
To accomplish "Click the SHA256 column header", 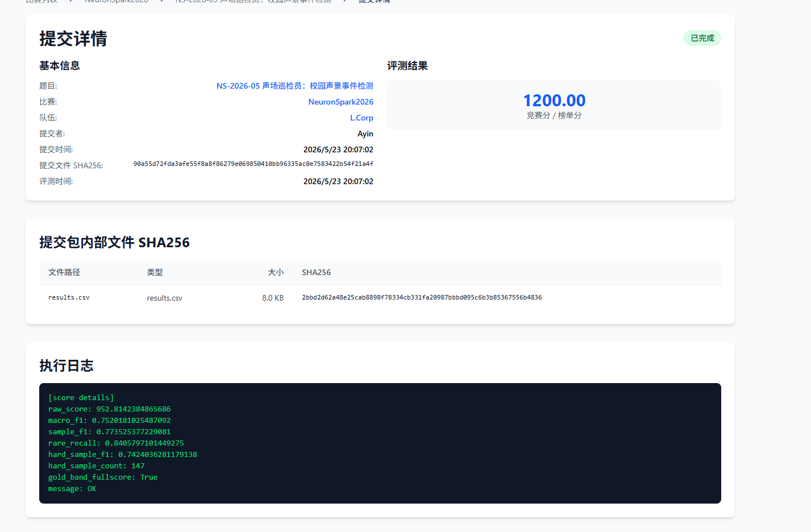I will (x=316, y=272).
